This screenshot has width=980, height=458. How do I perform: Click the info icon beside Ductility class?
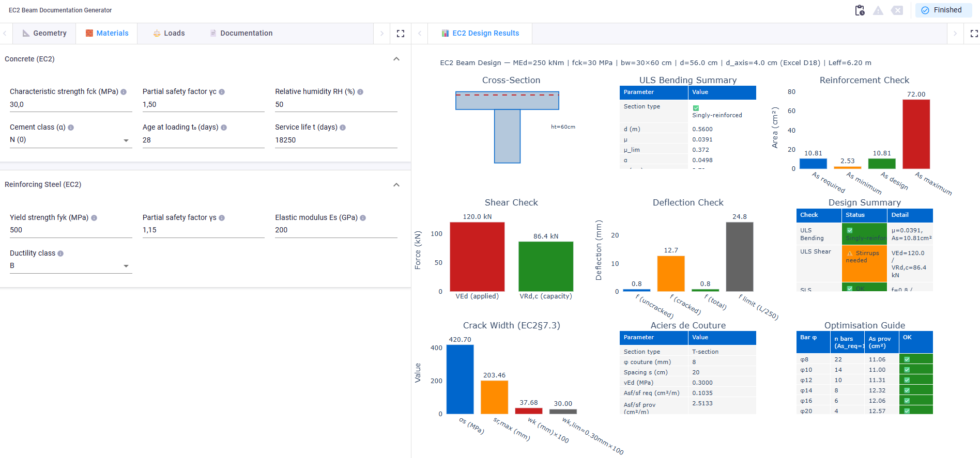[60, 254]
